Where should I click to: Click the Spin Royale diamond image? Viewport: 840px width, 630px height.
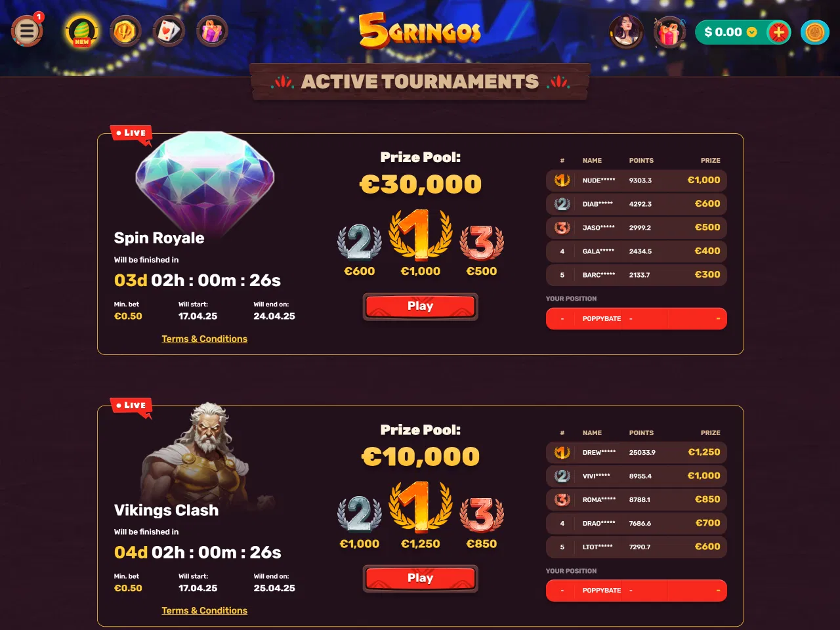coord(205,180)
